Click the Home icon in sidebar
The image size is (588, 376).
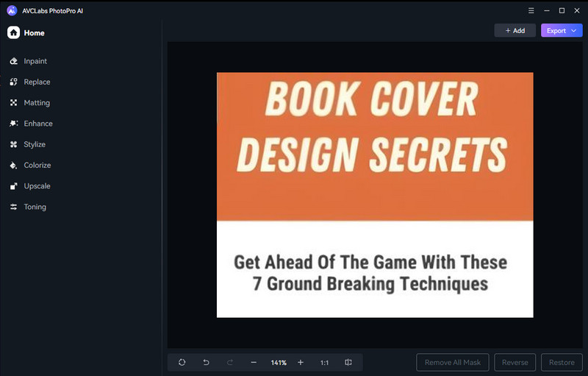13,32
